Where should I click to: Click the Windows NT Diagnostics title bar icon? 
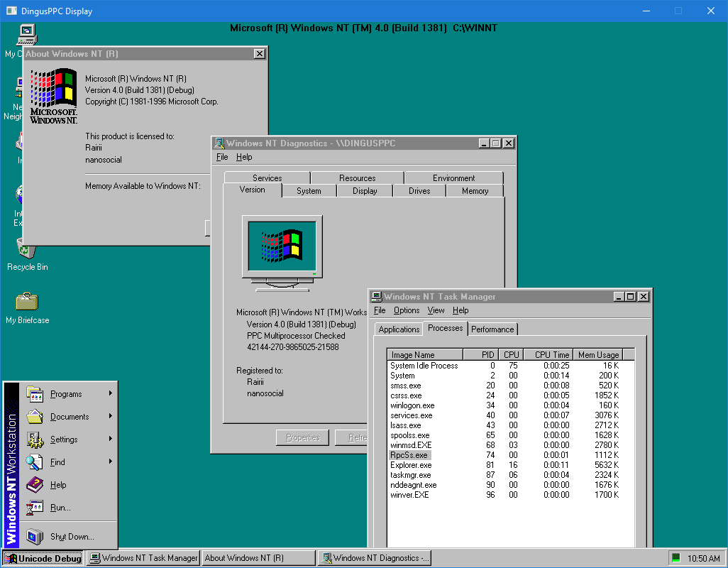pos(219,143)
